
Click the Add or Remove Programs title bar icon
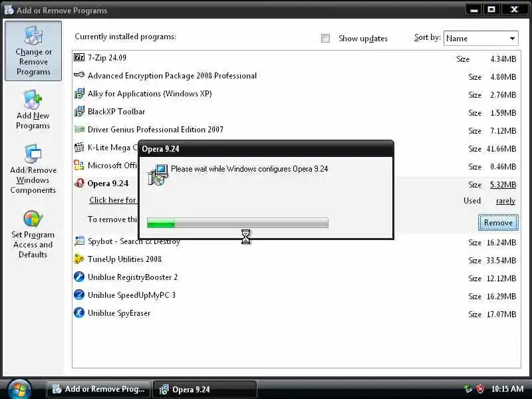pyautogui.click(x=9, y=10)
